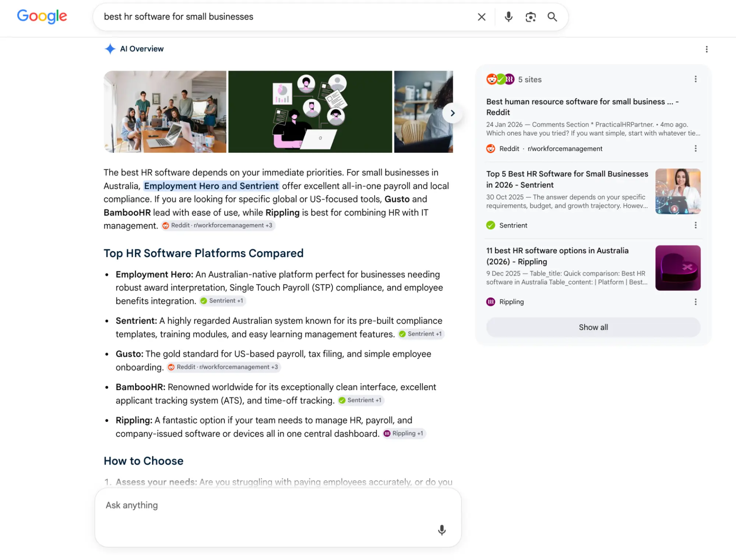The width and height of the screenshot is (736, 560).
Task: Click the Sentrient +1 chip under BambooHR
Action: pyautogui.click(x=361, y=400)
